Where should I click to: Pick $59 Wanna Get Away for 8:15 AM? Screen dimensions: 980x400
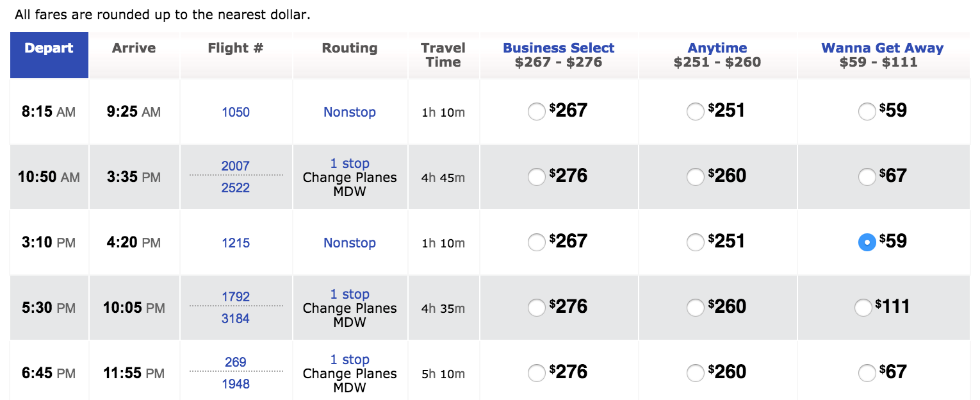(867, 112)
